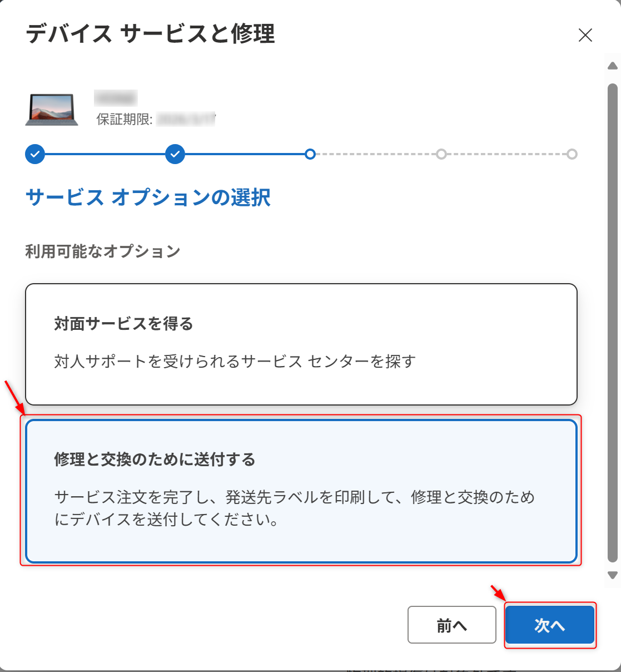
Task: Click the 利用可能なオプション label
Action: point(103,251)
